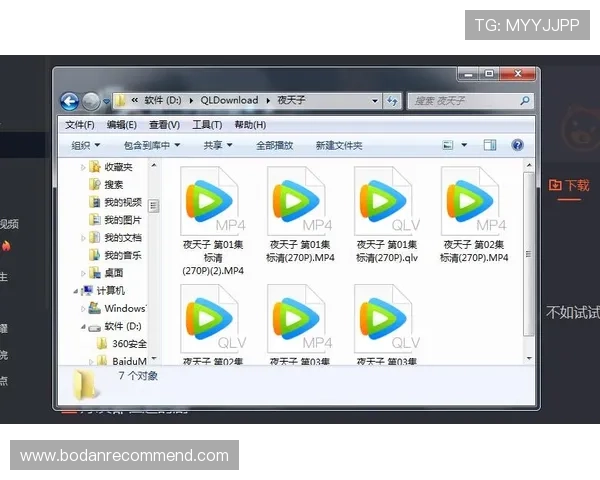Select BaiduM folder in tree
The image size is (600, 480).
129,361
